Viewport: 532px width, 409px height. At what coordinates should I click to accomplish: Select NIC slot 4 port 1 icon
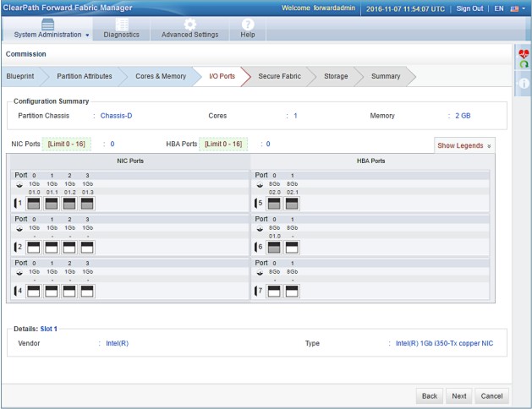52,292
